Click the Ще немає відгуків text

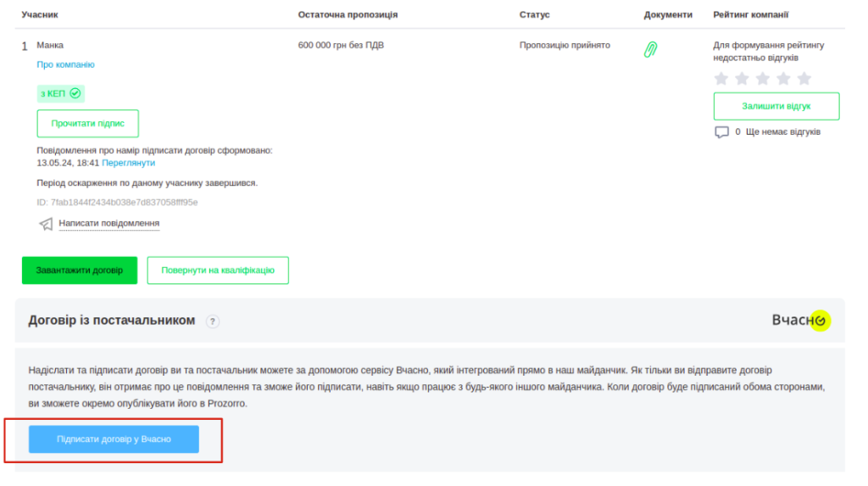(782, 132)
